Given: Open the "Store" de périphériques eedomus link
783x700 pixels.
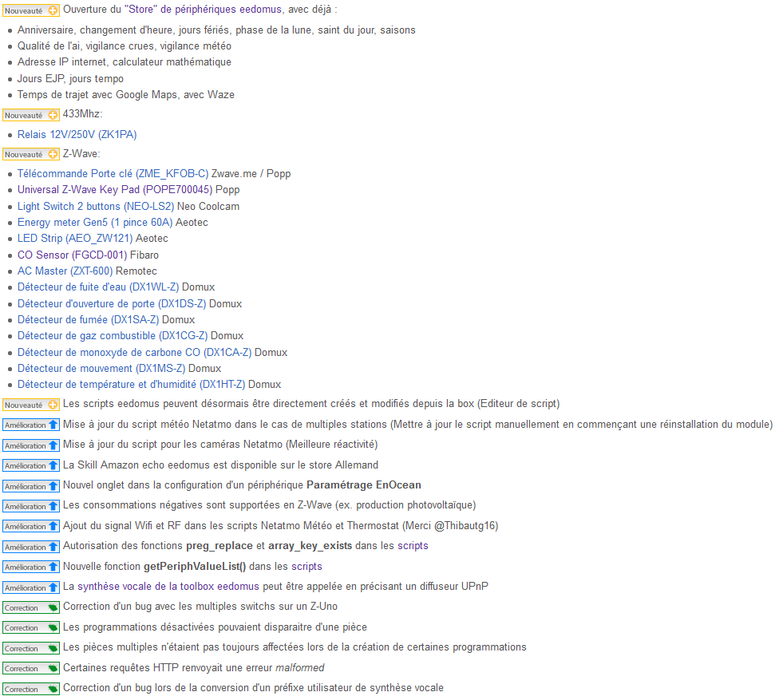Looking at the screenshot, I should 204,10.
